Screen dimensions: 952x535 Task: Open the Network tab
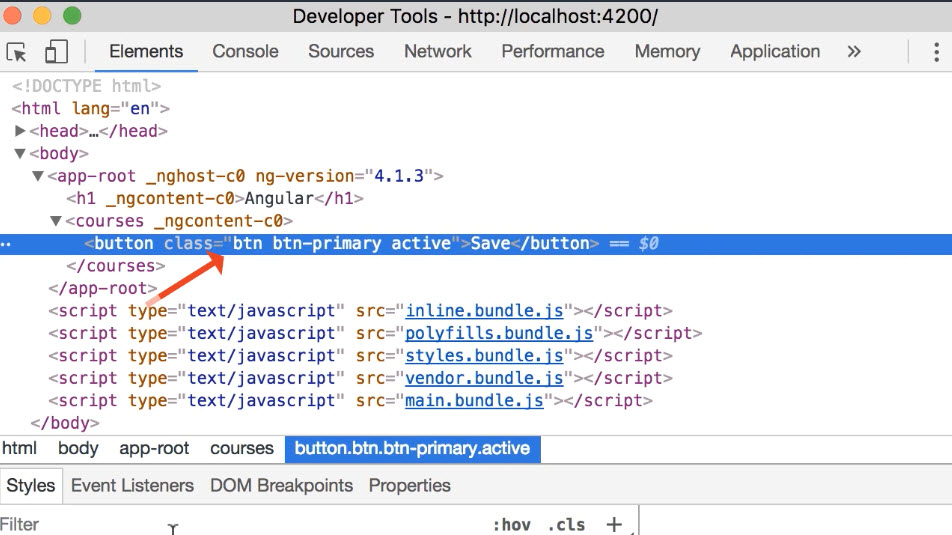pyautogui.click(x=437, y=52)
